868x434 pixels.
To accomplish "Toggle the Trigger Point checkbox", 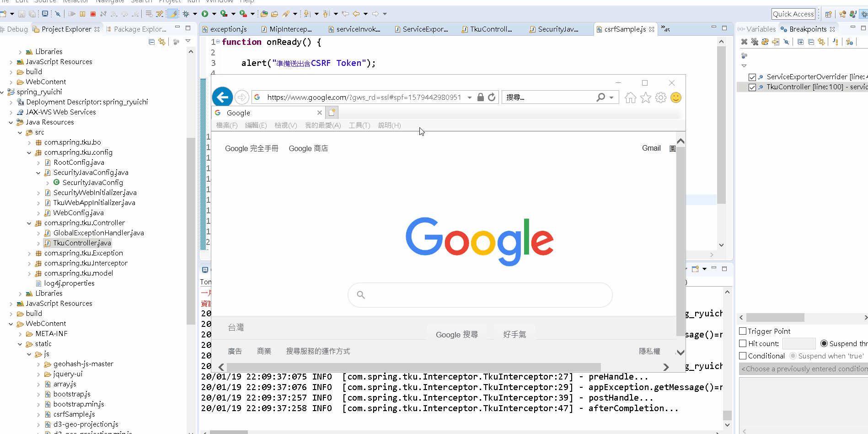I will [x=743, y=331].
